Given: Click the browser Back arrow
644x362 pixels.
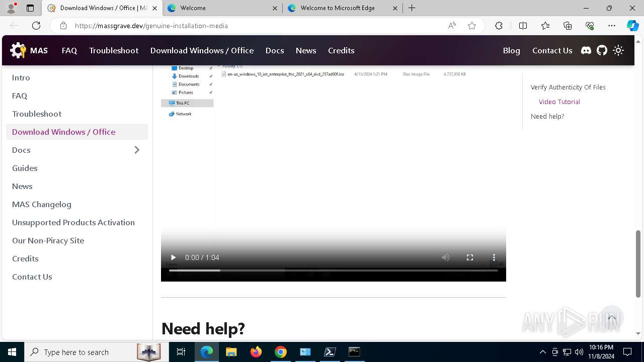Looking at the screenshot, I should click(14, 26).
